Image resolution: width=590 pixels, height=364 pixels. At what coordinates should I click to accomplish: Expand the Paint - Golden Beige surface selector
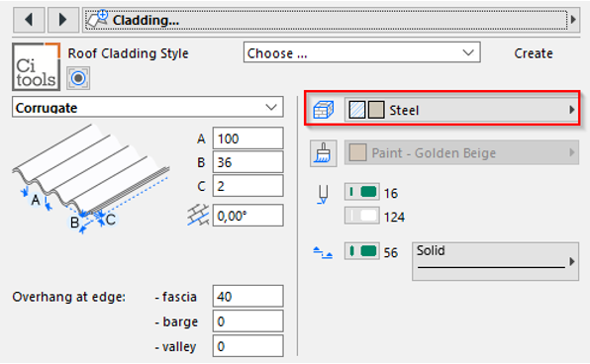point(461,152)
